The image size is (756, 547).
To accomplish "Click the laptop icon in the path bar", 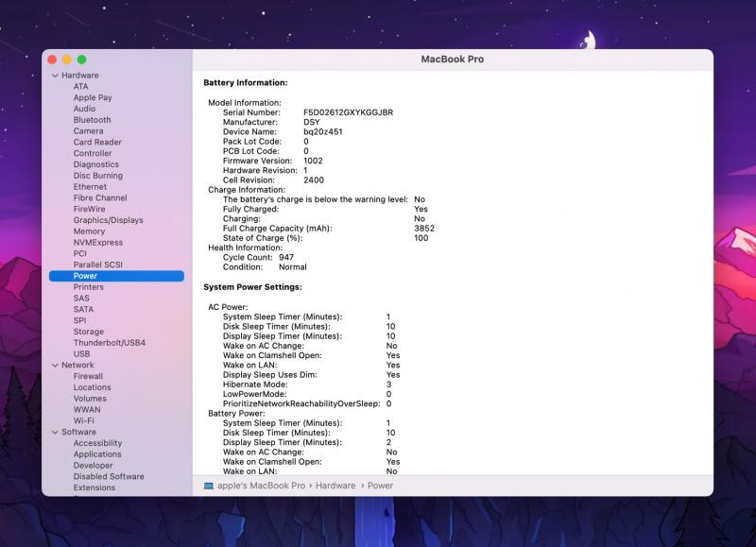I will click(208, 486).
